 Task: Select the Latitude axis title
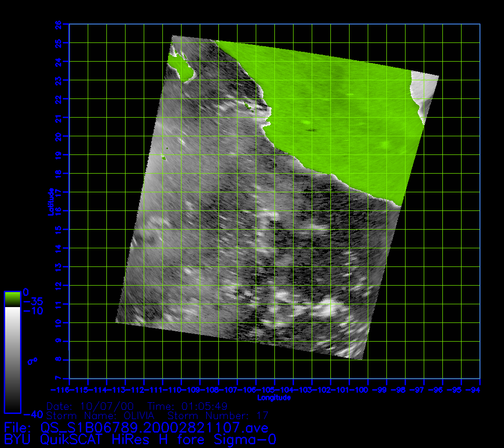[x=49, y=202]
